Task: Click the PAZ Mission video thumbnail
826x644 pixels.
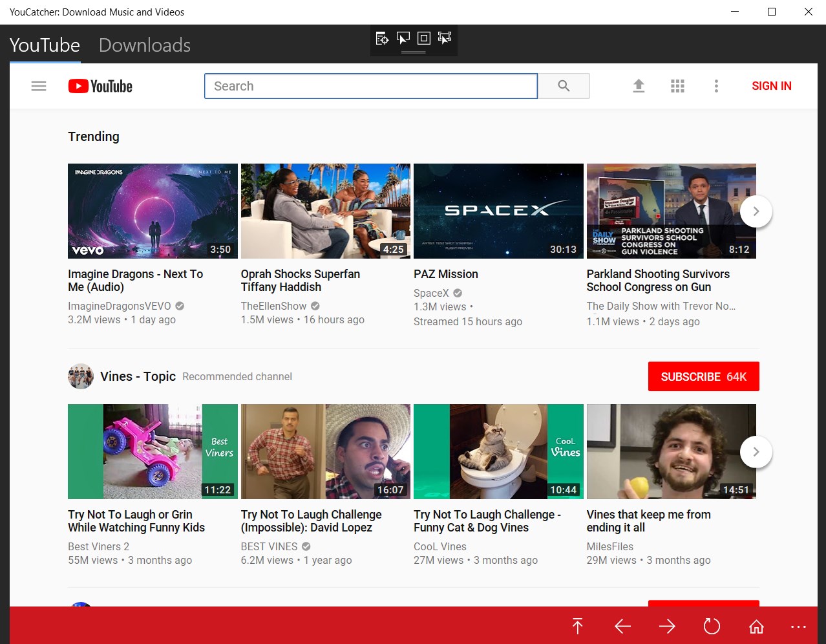Action: point(498,211)
